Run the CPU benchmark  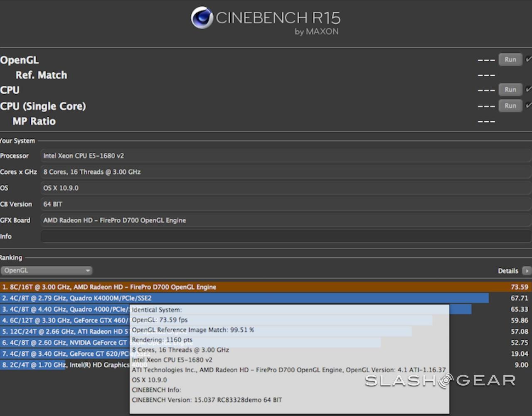[x=510, y=90]
